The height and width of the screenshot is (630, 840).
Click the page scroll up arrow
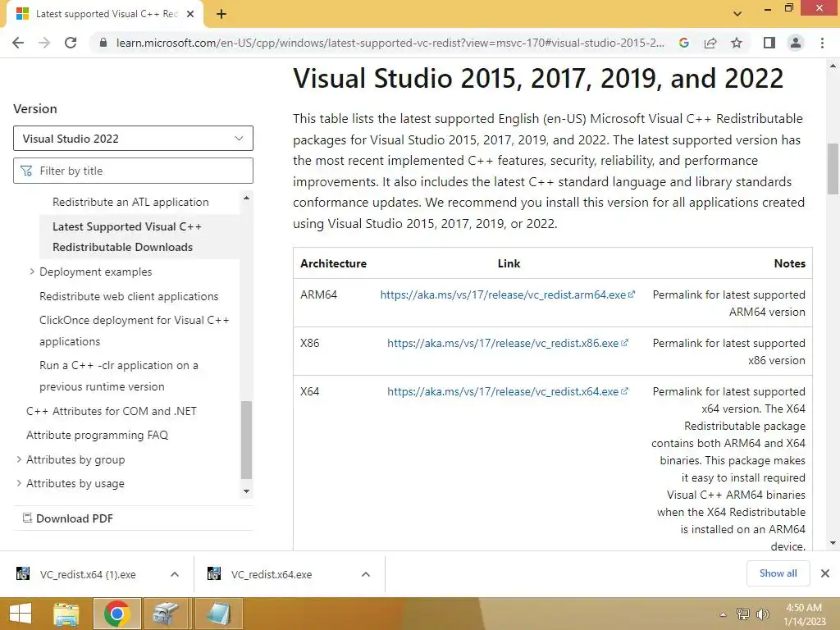pyautogui.click(x=833, y=66)
